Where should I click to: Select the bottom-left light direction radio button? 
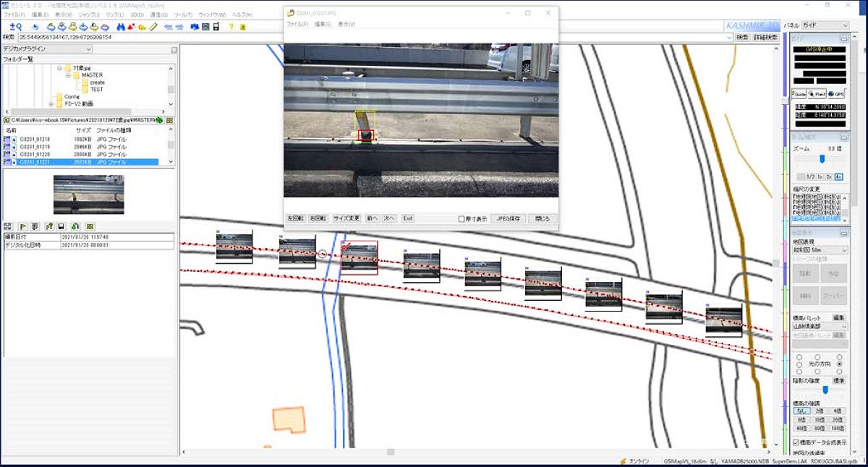(x=799, y=371)
